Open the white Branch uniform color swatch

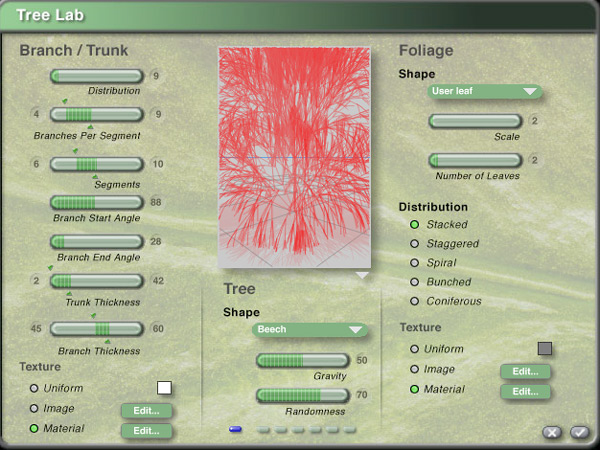point(164,388)
